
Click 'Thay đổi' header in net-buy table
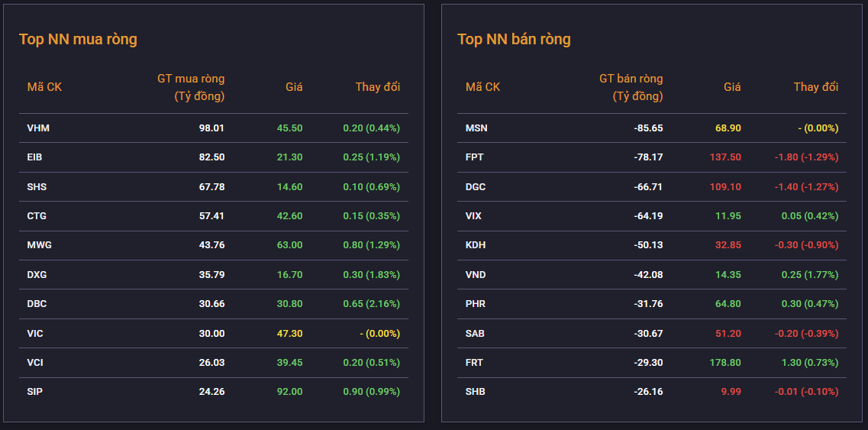pos(378,87)
